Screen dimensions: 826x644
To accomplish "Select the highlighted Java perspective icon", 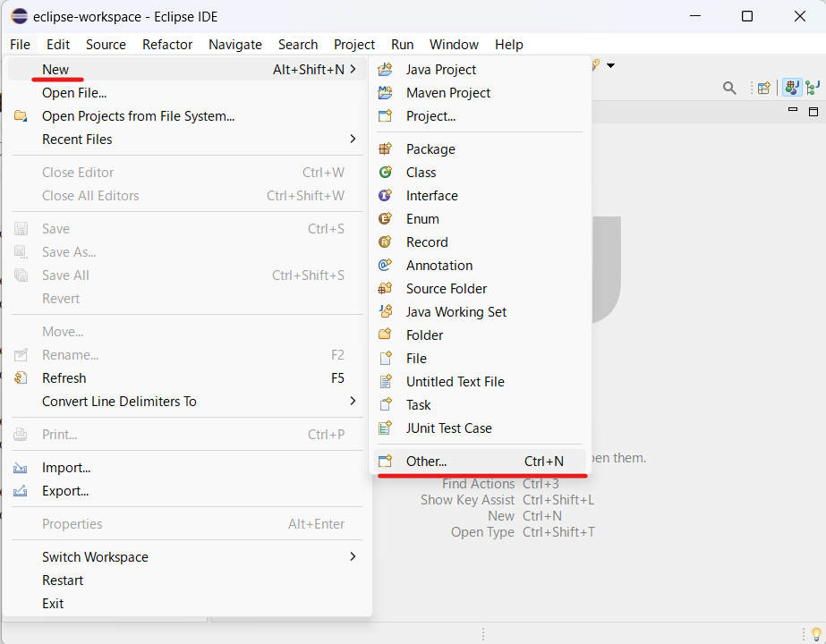I will [792, 87].
